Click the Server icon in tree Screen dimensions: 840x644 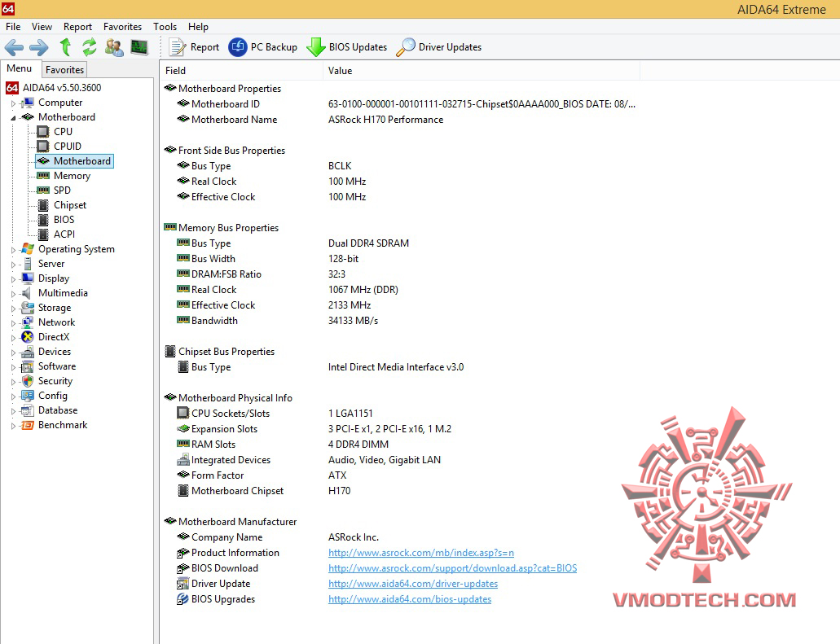pos(28,264)
